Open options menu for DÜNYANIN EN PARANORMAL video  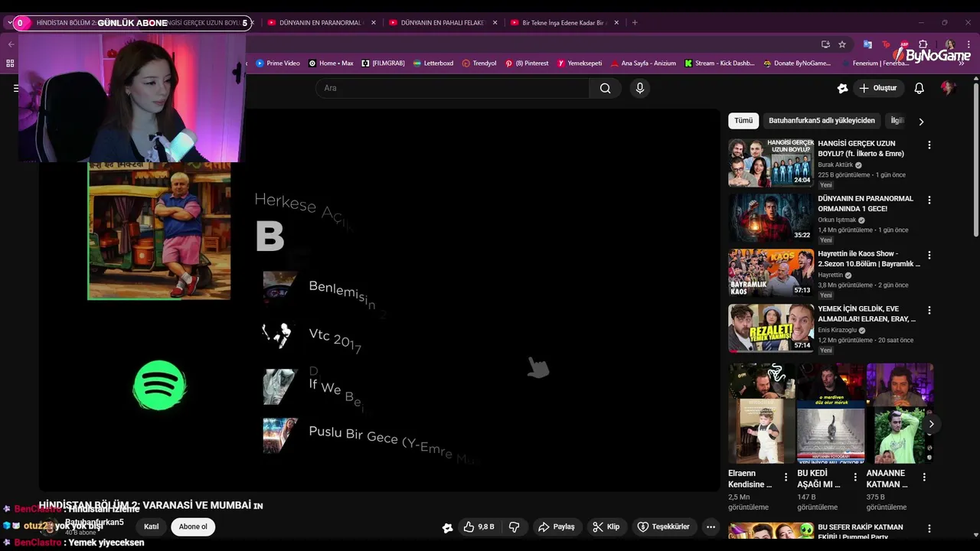tap(929, 200)
